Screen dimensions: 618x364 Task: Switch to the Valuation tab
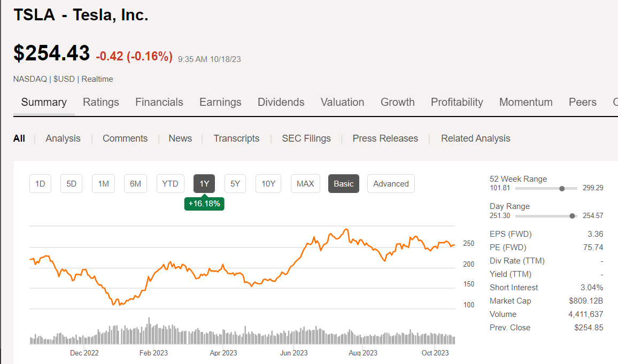pyautogui.click(x=343, y=102)
